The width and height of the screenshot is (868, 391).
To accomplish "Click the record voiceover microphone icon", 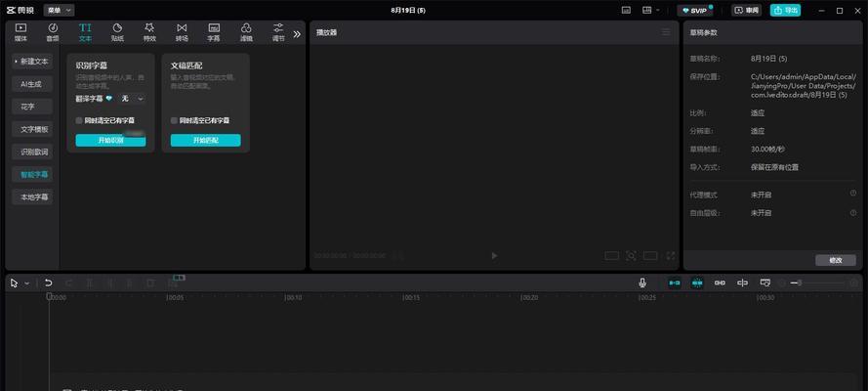I will [642, 283].
